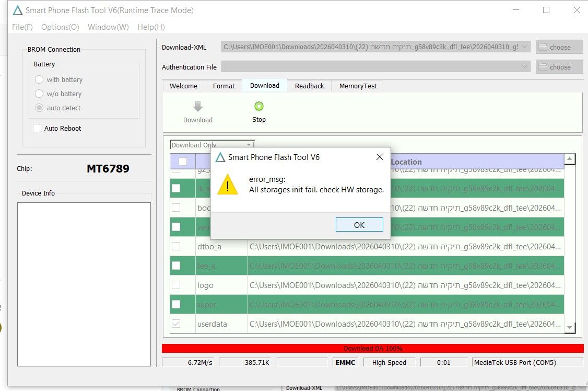Click the red Download DA 100% progress bar
Image resolution: width=588 pixels, height=391 pixels.
[373, 348]
